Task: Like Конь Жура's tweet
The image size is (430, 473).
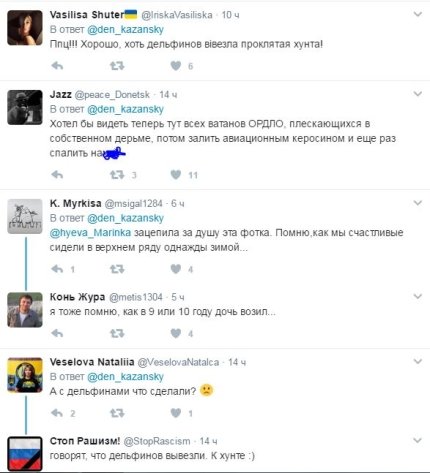Action: tap(176, 333)
